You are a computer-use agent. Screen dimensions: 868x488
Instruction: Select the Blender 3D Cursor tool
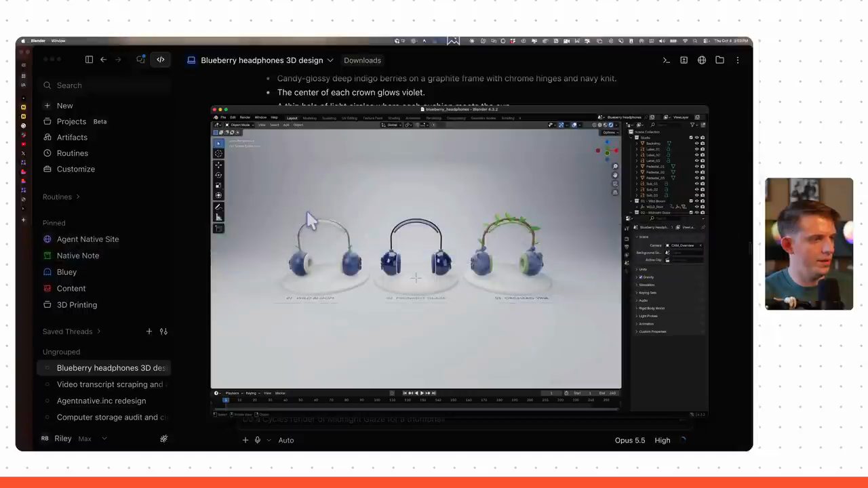pos(218,153)
